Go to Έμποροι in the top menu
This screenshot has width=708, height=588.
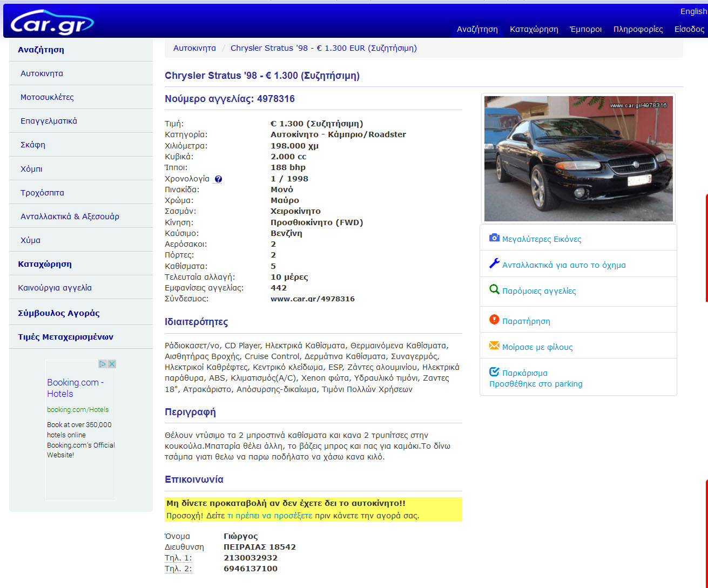click(x=585, y=29)
